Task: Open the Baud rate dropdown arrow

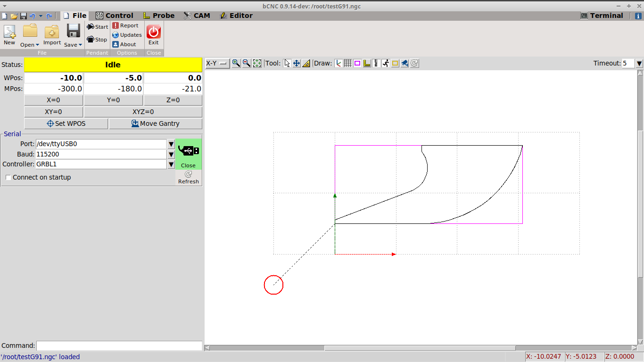Action: point(171,154)
